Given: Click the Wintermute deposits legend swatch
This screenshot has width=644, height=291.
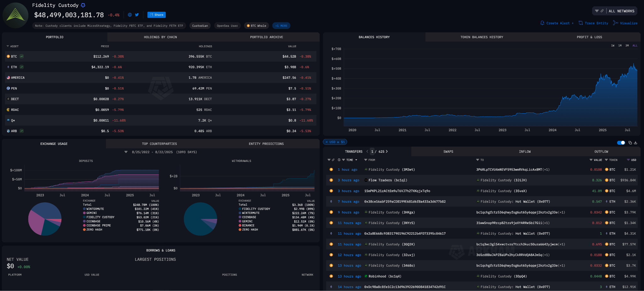Looking at the screenshot, I should click(84, 209).
